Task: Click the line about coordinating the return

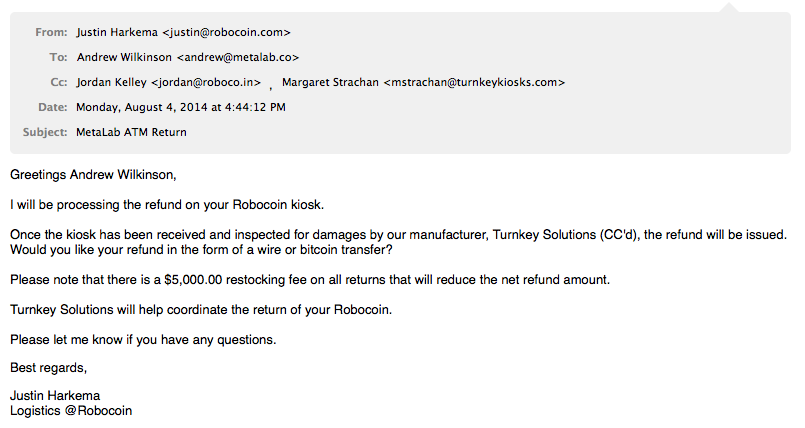Action: 201,310
